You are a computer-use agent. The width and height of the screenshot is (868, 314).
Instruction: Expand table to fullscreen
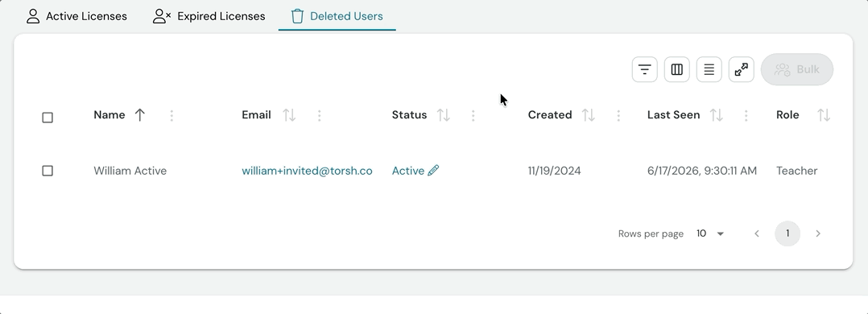point(742,69)
